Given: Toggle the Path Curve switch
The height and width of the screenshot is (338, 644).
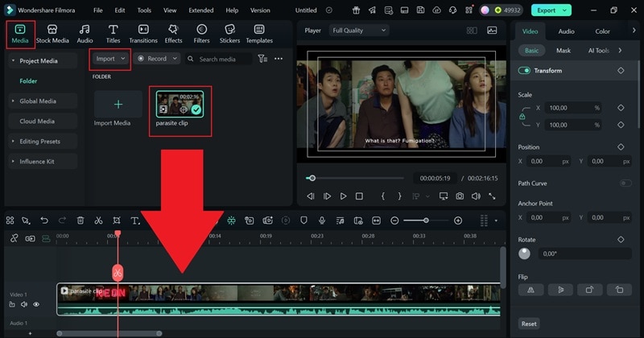Looking at the screenshot, I should point(625,183).
